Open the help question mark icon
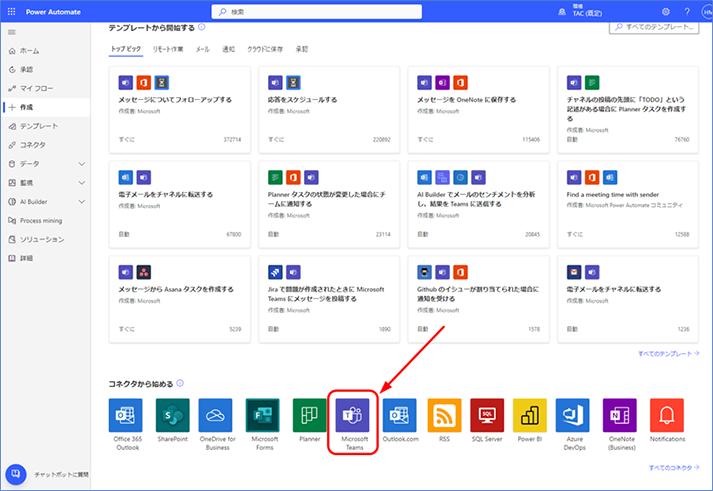Image resolution: width=713 pixels, height=491 pixels. 687,12
